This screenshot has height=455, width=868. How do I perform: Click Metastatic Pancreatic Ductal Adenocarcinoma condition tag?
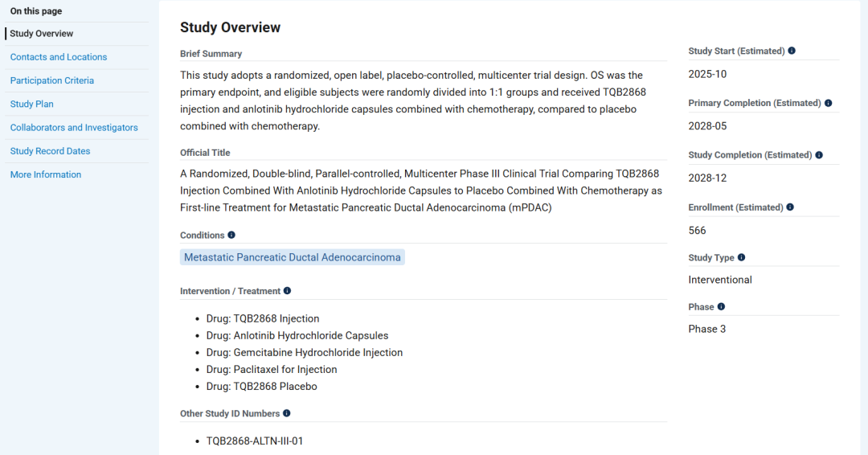click(x=292, y=257)
